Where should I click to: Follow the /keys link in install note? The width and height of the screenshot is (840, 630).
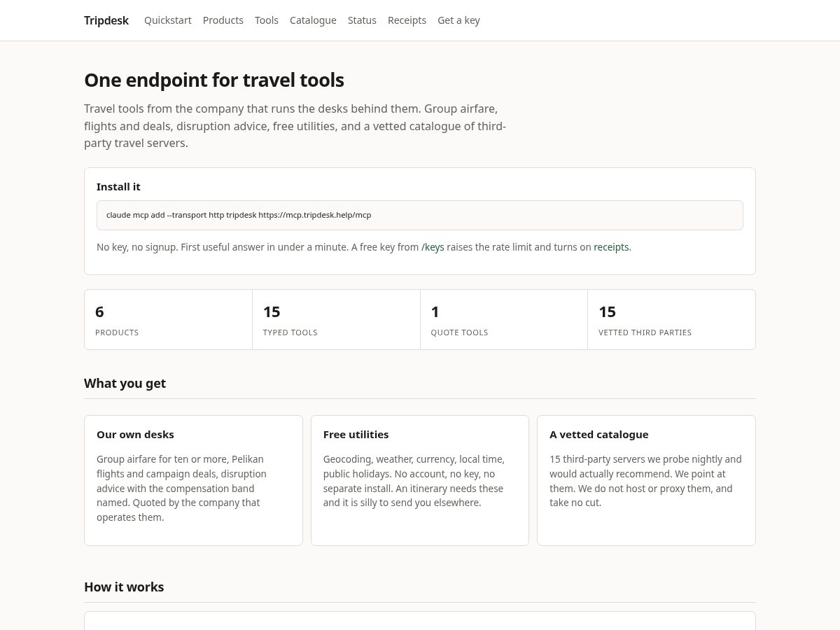(x=433, y=247)
